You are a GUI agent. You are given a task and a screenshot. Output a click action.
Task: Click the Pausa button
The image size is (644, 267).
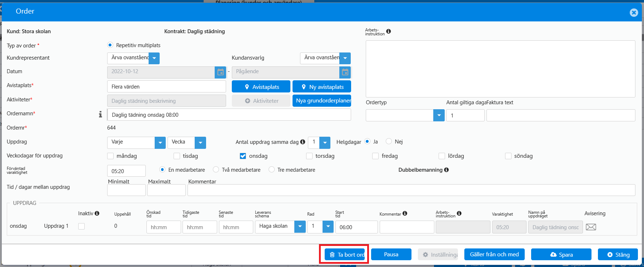(x=391, y=255)
